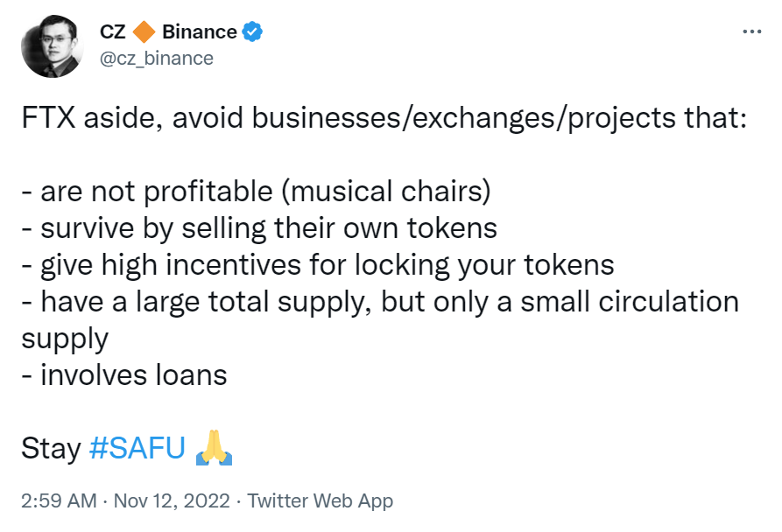This screenshot has height=532, width=782.
Task: Click the folded hands emoji
Action: [214, 447]
